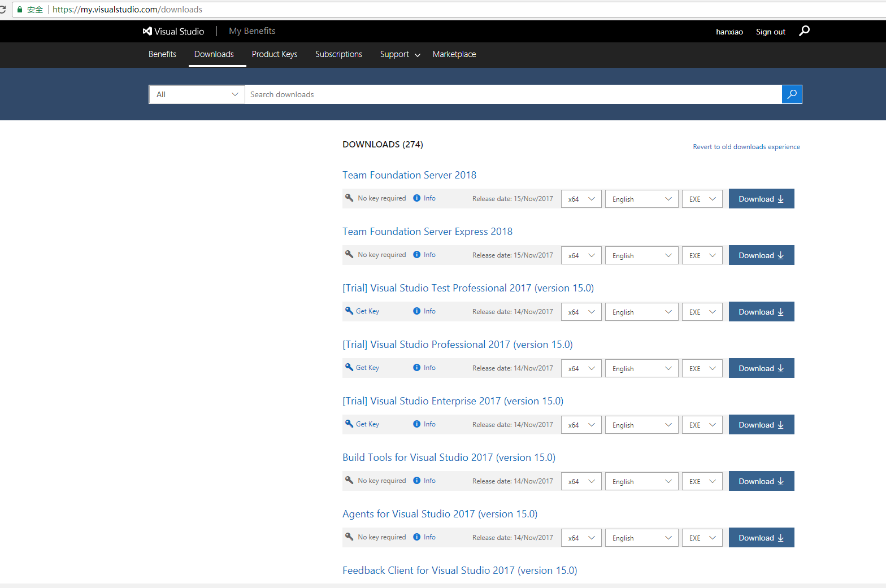Click the browser address bar URL
886x588 pixels.
(x=127, y=10)
